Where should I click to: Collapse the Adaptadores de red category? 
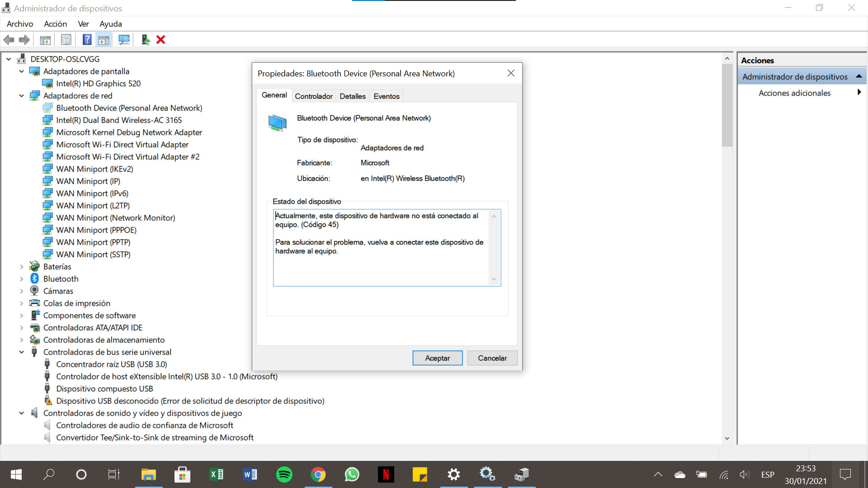pos(21,96)
